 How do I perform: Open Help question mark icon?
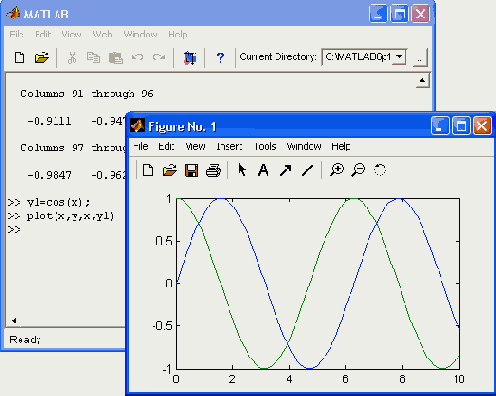[x=220, y=58]
